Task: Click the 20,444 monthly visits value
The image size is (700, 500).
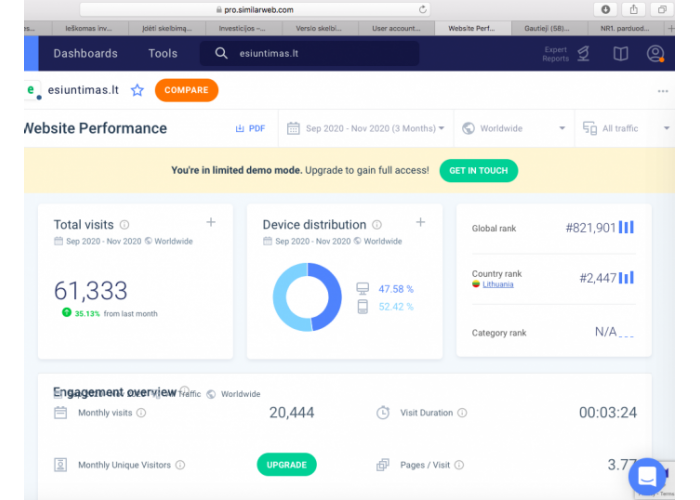Action: click(292, 412)
